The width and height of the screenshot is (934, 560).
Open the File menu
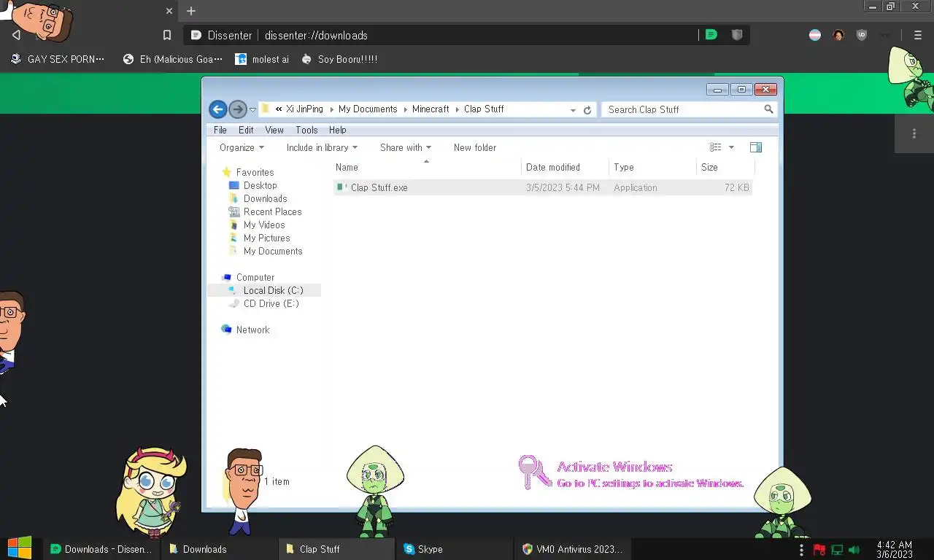coord(220,130)
